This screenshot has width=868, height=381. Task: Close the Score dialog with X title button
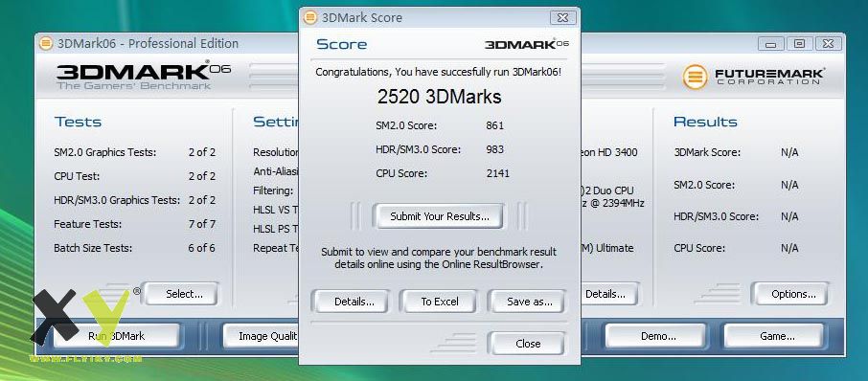(x=563, y=17)
